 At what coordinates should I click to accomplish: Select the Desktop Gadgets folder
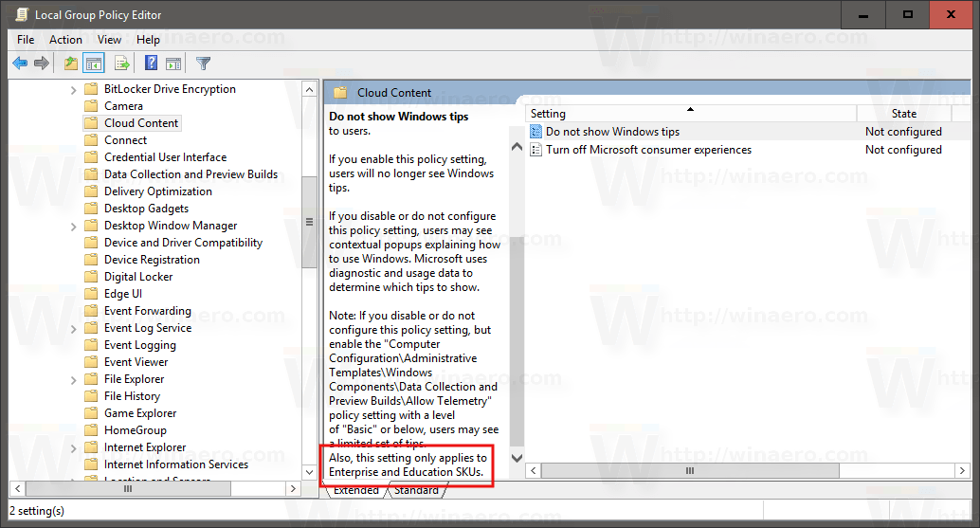click(x=146, y=209)
